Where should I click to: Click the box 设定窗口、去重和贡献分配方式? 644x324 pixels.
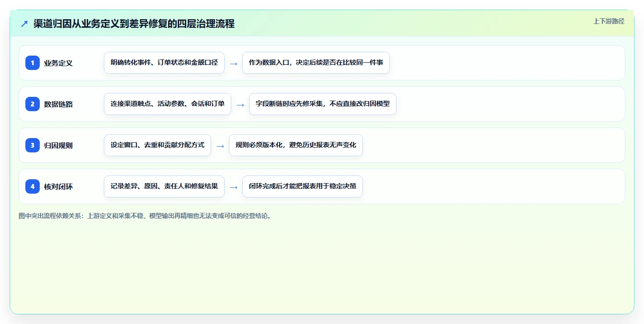click(158, 145)
